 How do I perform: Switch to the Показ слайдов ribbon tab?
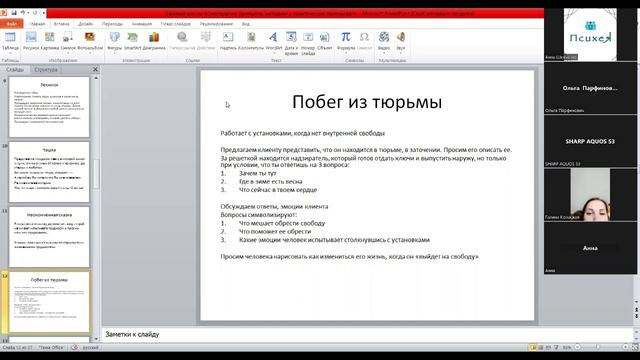click(176, 24)
